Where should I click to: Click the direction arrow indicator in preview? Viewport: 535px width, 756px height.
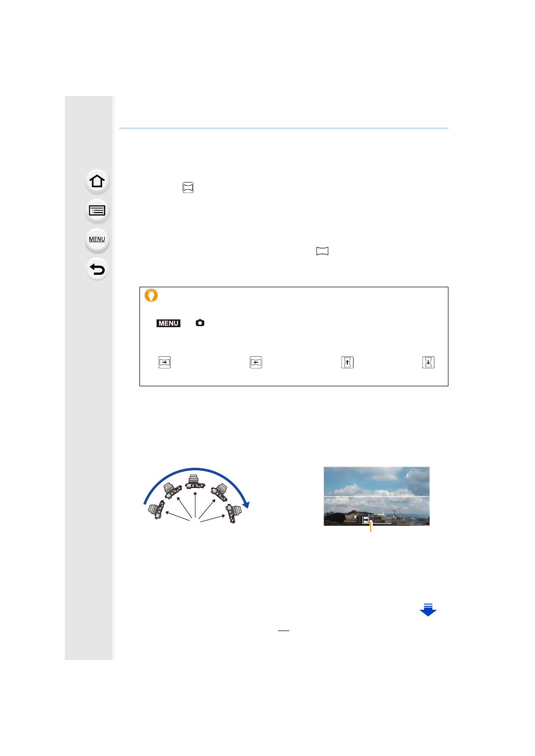coord(366,520)
